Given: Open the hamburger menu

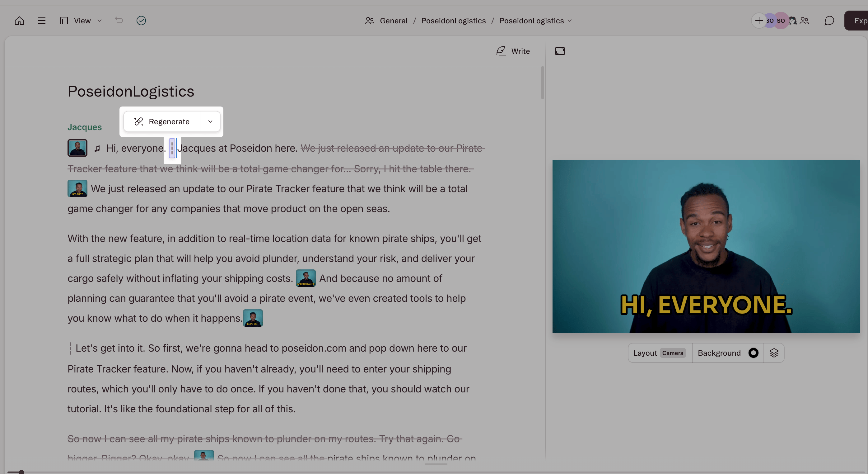Looking at the screenshot, I should point(41,21).
